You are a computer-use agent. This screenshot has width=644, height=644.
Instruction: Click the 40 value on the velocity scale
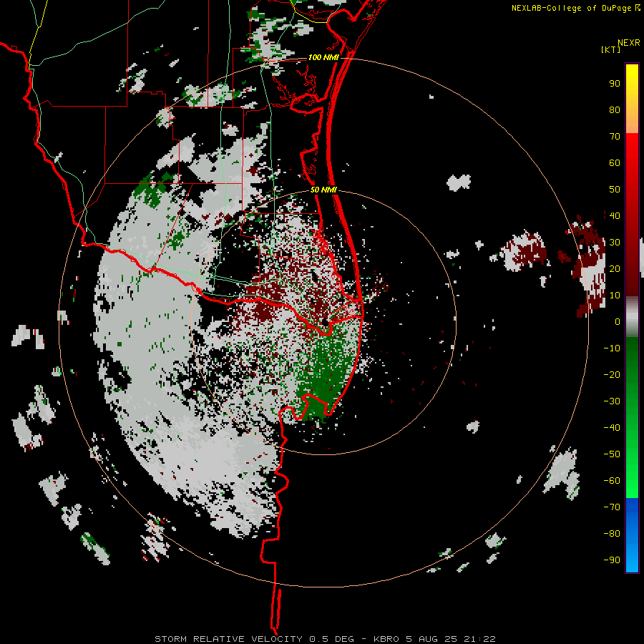pyautogui.click(x=615, y=216)
